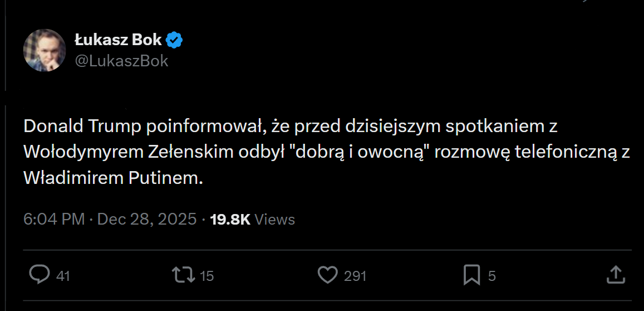Click the display name Łukasz Bok
The width and height of the screenshot is (644, 311).
pos(118,40)
